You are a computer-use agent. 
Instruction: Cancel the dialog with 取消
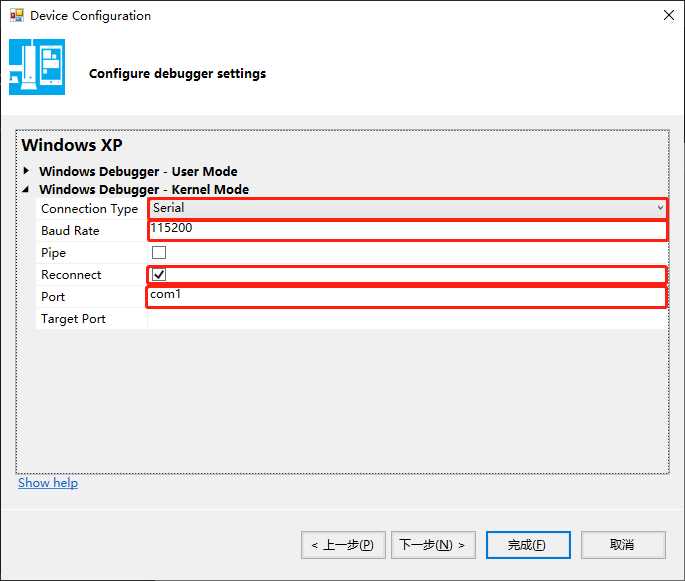pos(623,545)
